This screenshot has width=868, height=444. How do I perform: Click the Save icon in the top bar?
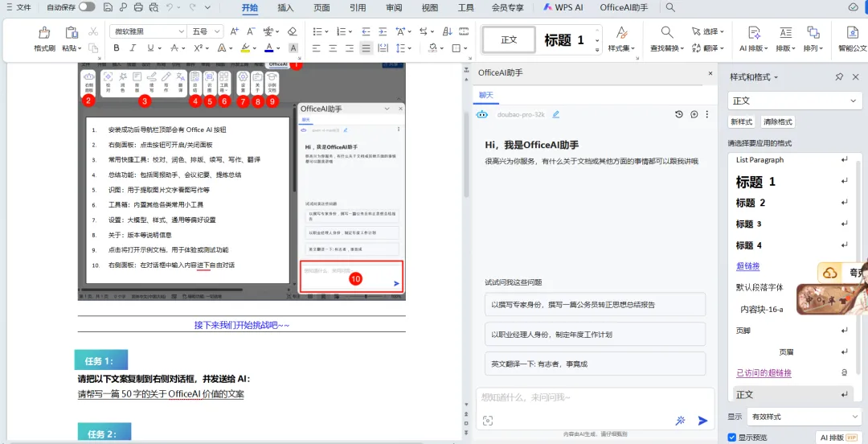(108, 7)
